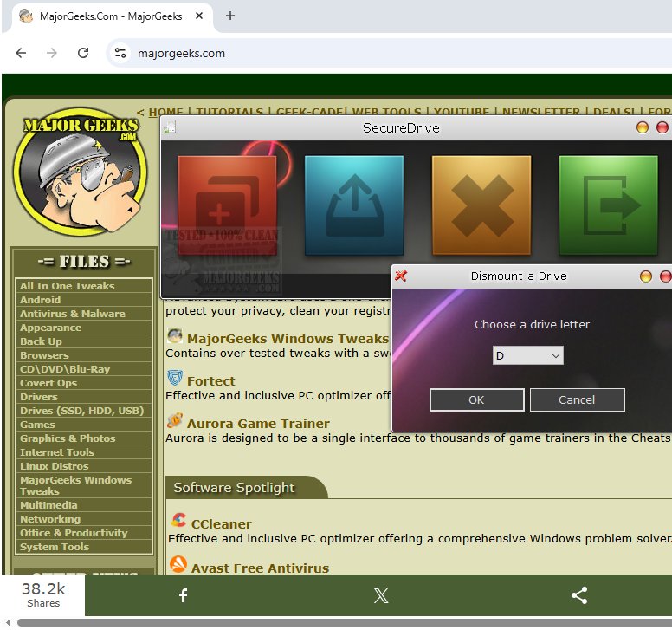Click the orange X dismount tile
Image resolution: width=672 pixels, height=630 pixels.
coord(481,205)
